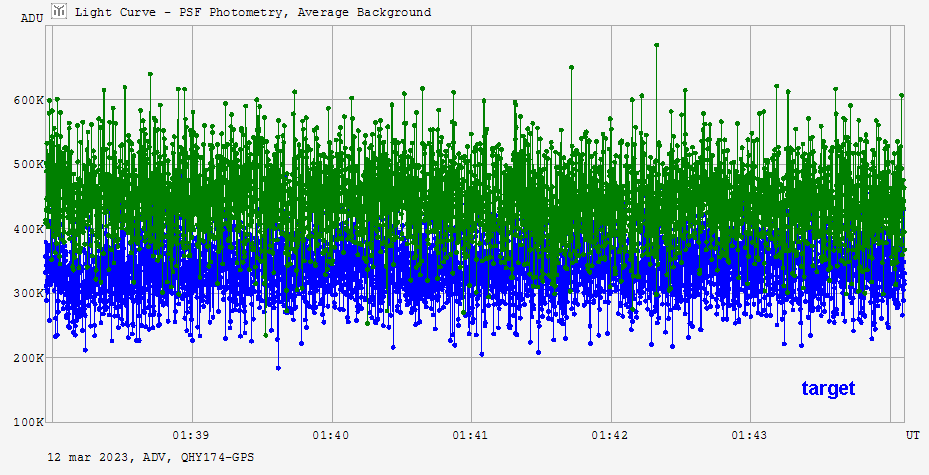Click the 01:39 time axis label
The width and height of the screenshot is (929, 475).
pyautogui.click(x=191, y=435)
